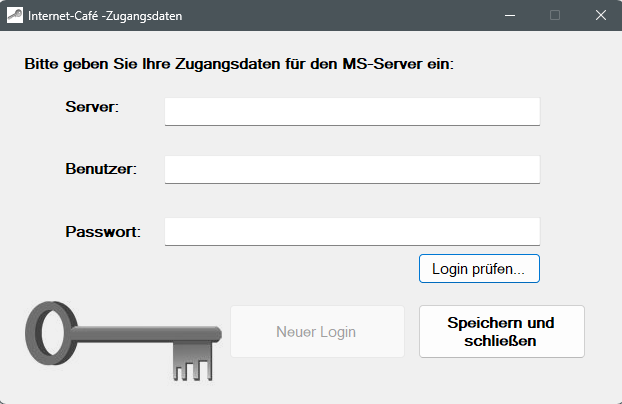The width and height of the screenshot is (622, 404).
Task: Focus the Benutzer text box
Action: click(352, 169)
